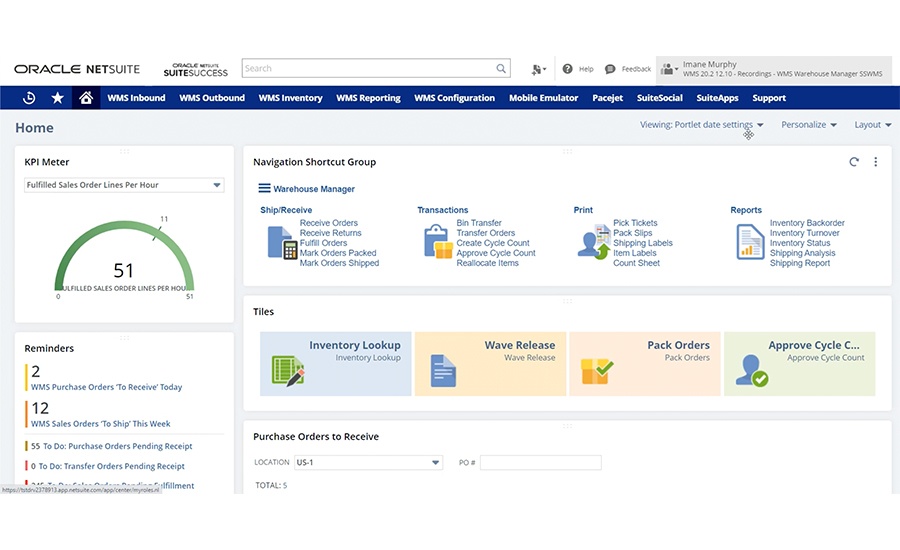The height and width of the screenshot is (550, 900).
Task: Click the KPI gauge meter arc
Action: click(124, 253)
